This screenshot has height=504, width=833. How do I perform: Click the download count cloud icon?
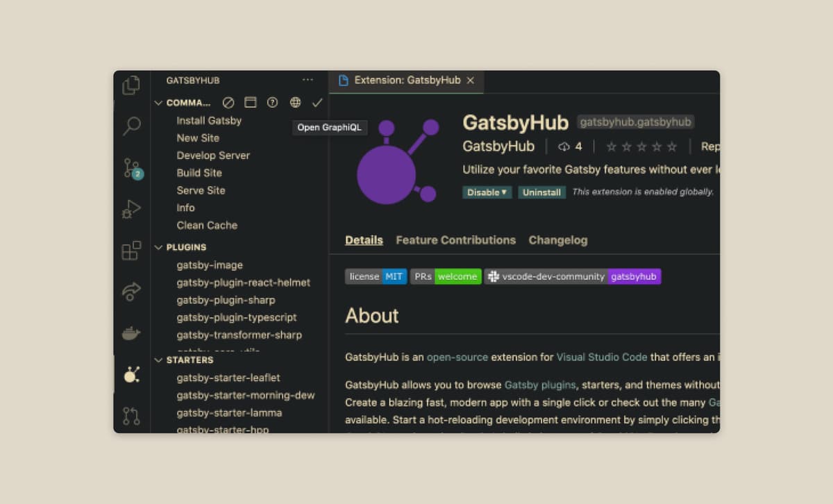click(564, 146)
